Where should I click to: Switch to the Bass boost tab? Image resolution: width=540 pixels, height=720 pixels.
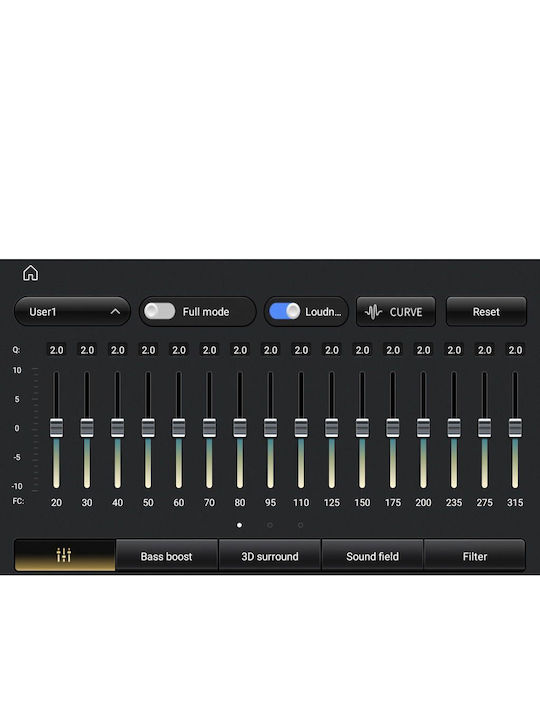tap(167, 556)
